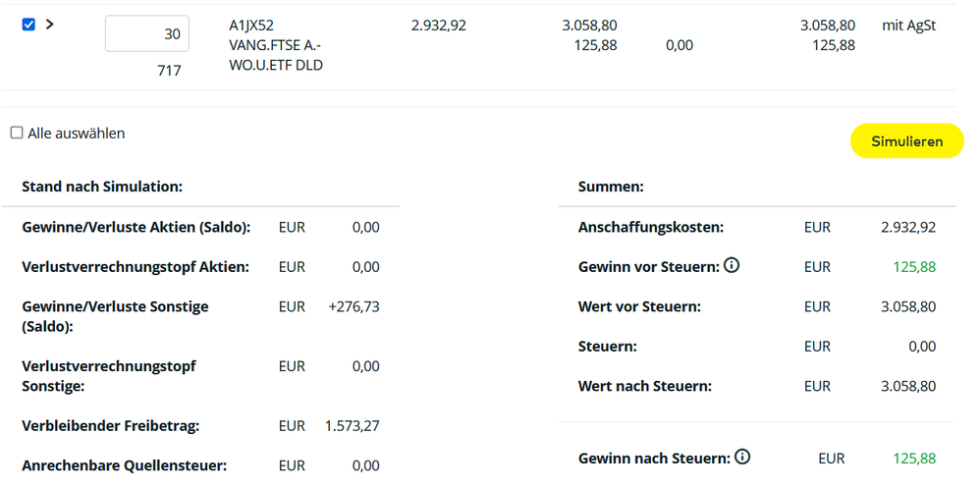Click green Gewinn vor Steuern amount
The height and width of the screenshot is (489, 980).
coord(914,267)
